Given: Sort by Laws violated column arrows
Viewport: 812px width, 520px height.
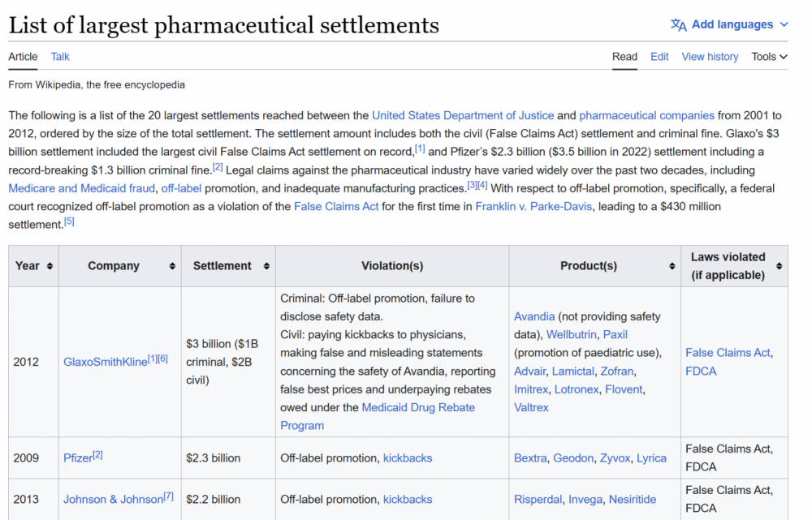Looking at the screenshot, I should point(779,266).
